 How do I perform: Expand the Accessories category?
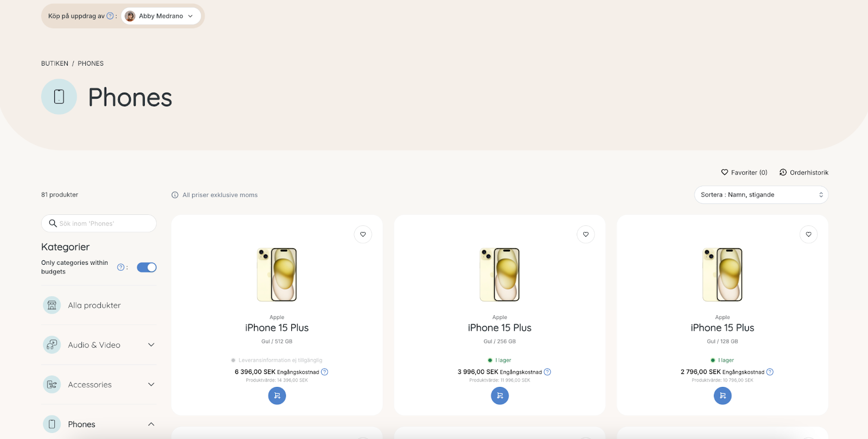tap(99, 385)
